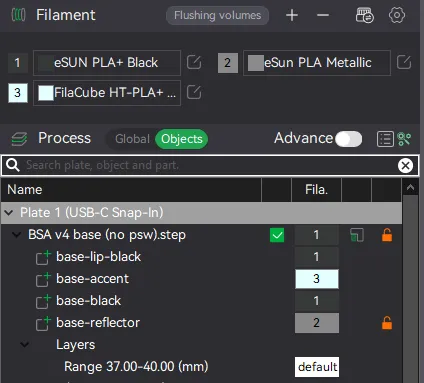Image resolution: width=424 pixels, height=383 pixels.
Task: Change filament 2 for base-reflector part
Action: pos(317,323)
